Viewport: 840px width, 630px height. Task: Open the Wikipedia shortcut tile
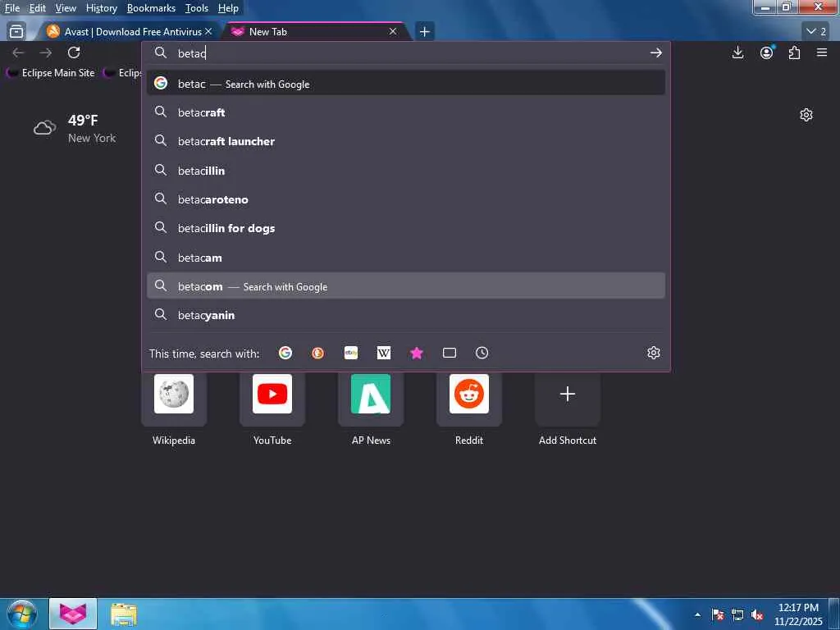pyautogui.click(x=174, y=399)
